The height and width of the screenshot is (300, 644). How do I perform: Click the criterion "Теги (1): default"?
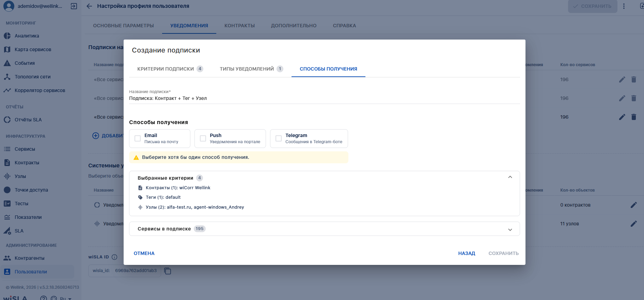pyautogui.click(x=163, y=197)
